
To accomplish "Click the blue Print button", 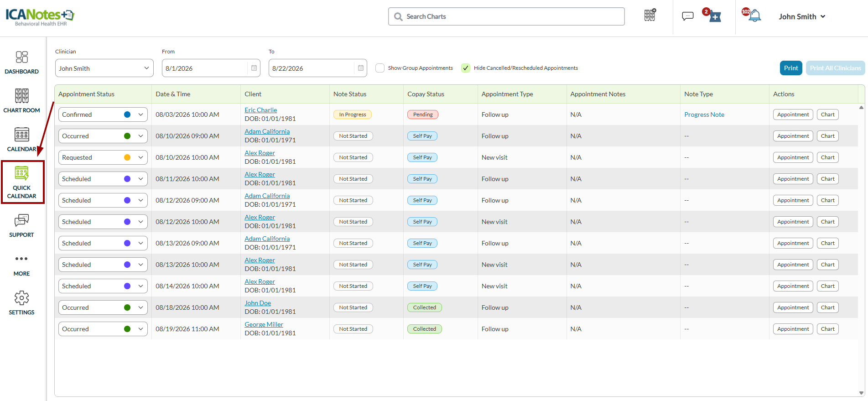I will coord(791,68).
